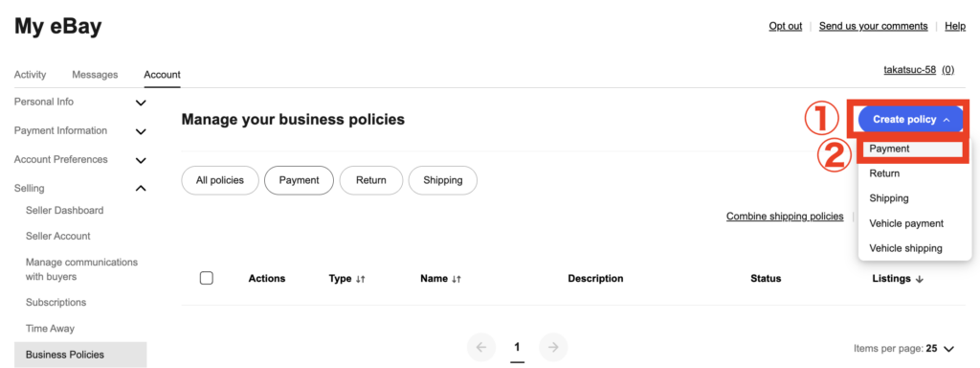Open Subscriptions in the sidebar
Screen dimensions: 980x368
(56, 302)
